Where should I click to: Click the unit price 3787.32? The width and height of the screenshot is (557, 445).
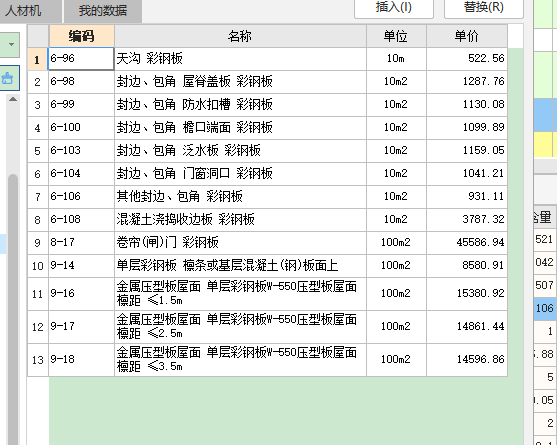[467, 219]
